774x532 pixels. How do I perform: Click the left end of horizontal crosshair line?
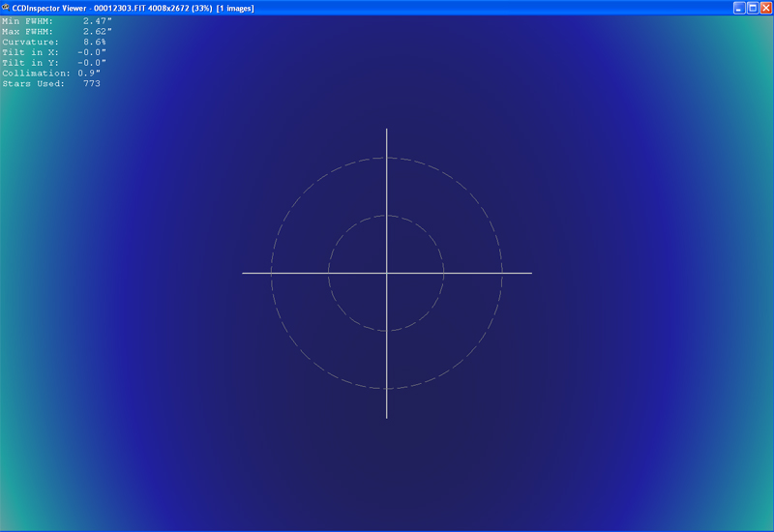click(x=244, y=274)
